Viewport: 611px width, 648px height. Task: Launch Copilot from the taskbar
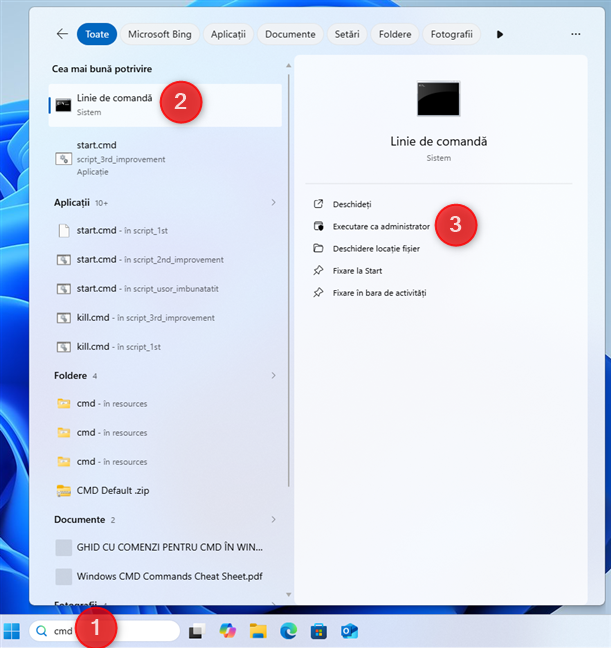pyautogui.click(x=227, y=631)
